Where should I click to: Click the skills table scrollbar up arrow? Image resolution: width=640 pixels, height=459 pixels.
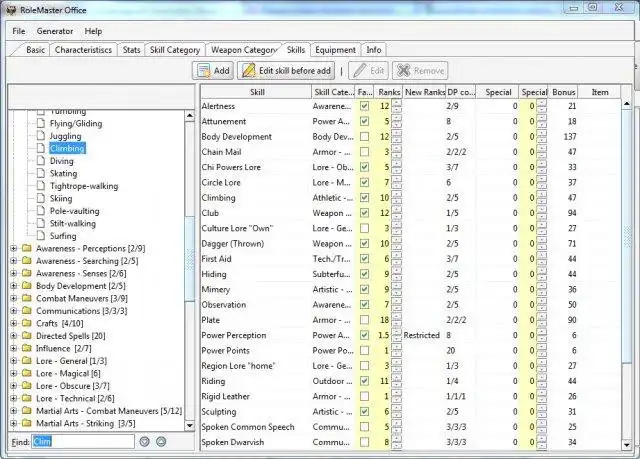coord(627,104)
